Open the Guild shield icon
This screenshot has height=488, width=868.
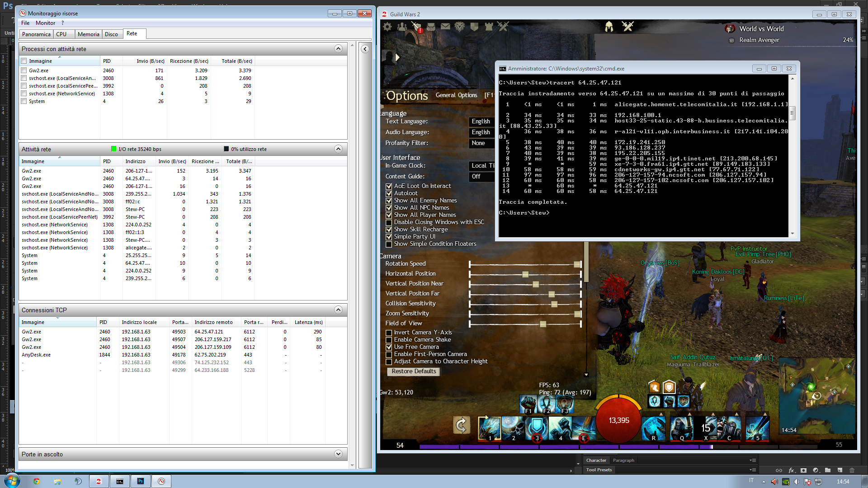(474, 27)
